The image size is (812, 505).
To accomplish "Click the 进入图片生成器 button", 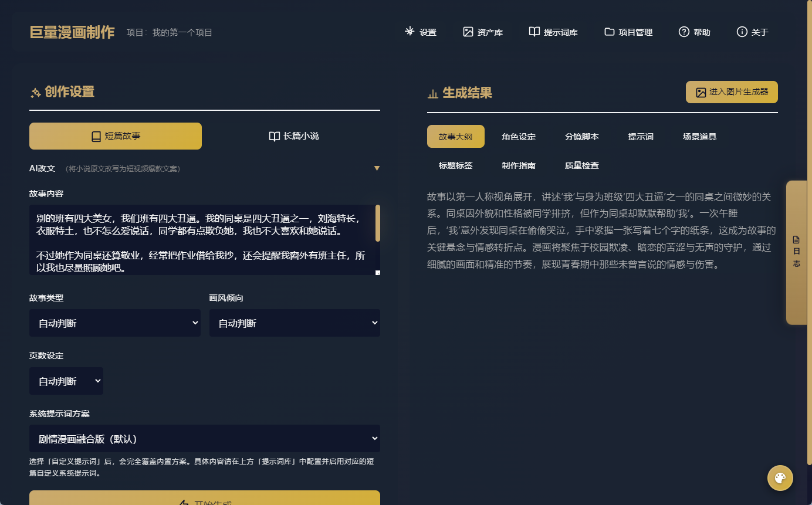I will (x=731, y=92).
